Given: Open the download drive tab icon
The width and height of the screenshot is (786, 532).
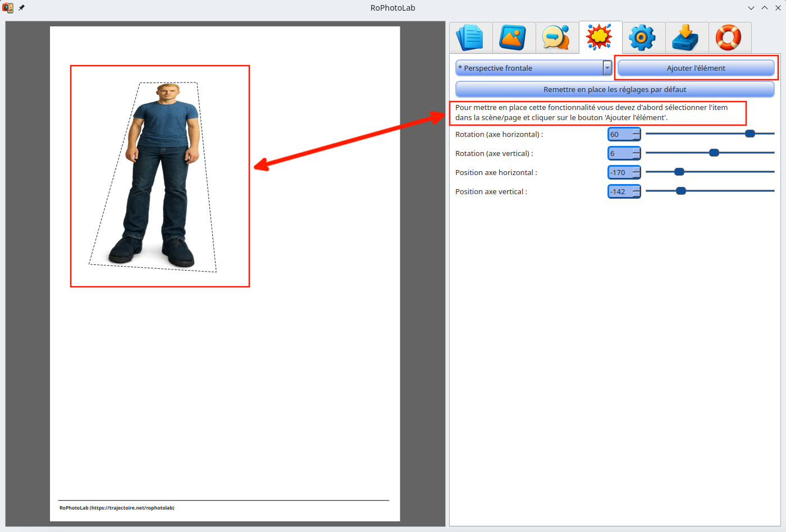Looking at the screenshot, I should pos(687,38).
